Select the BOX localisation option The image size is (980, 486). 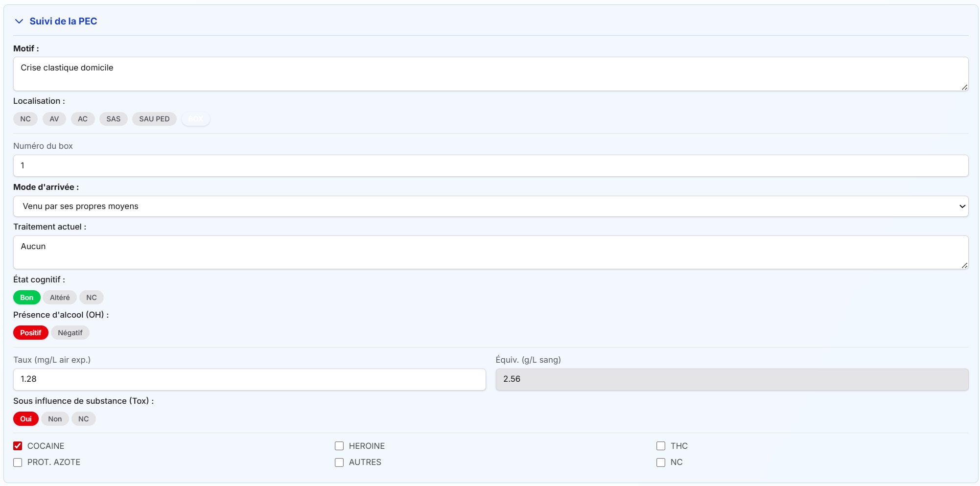[x=196, y=119]
